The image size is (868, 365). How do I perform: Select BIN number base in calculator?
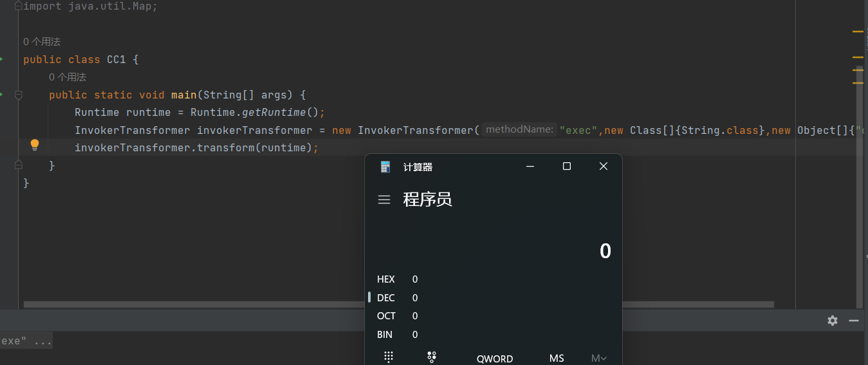[x=385, y=335]
